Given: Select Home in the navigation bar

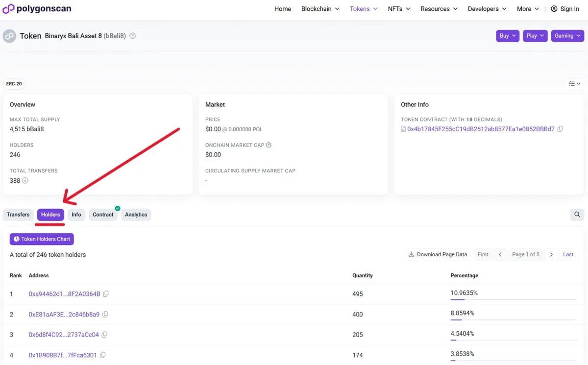Looking at the screenshot, I should [282, 8].
